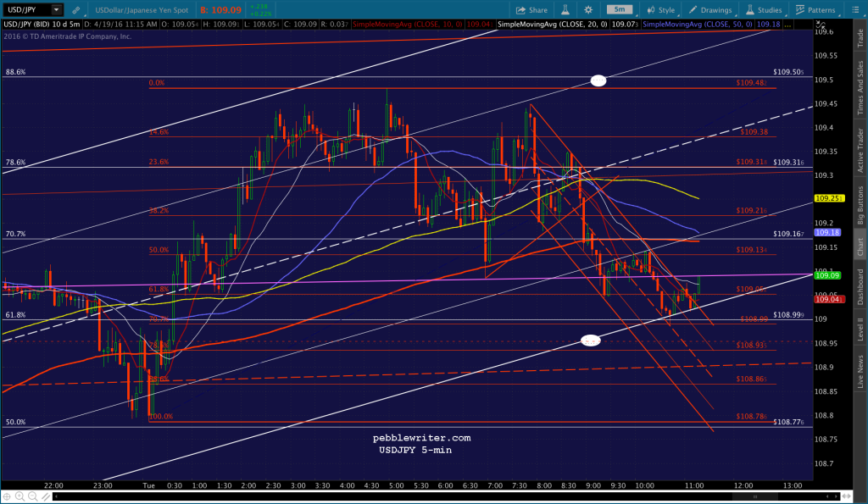The image size is (868, 504).
Task: Click the D: 4/19/16 11:15 AM readout
Action: [x=120, y=25]
